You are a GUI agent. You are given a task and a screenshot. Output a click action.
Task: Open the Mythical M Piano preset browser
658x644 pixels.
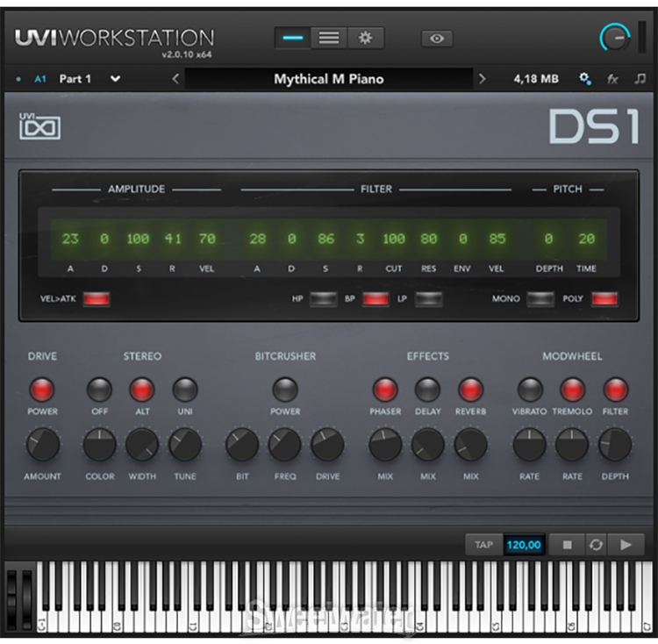point(329,79)
